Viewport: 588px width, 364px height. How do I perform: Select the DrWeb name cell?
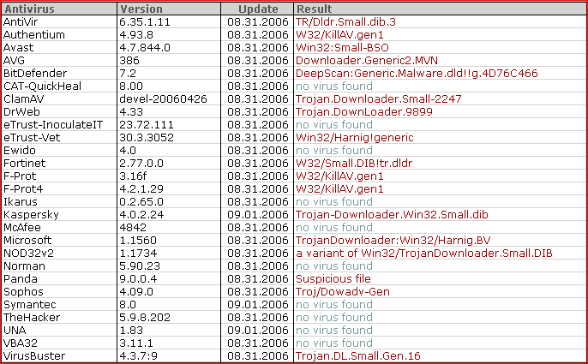point(21,111)
